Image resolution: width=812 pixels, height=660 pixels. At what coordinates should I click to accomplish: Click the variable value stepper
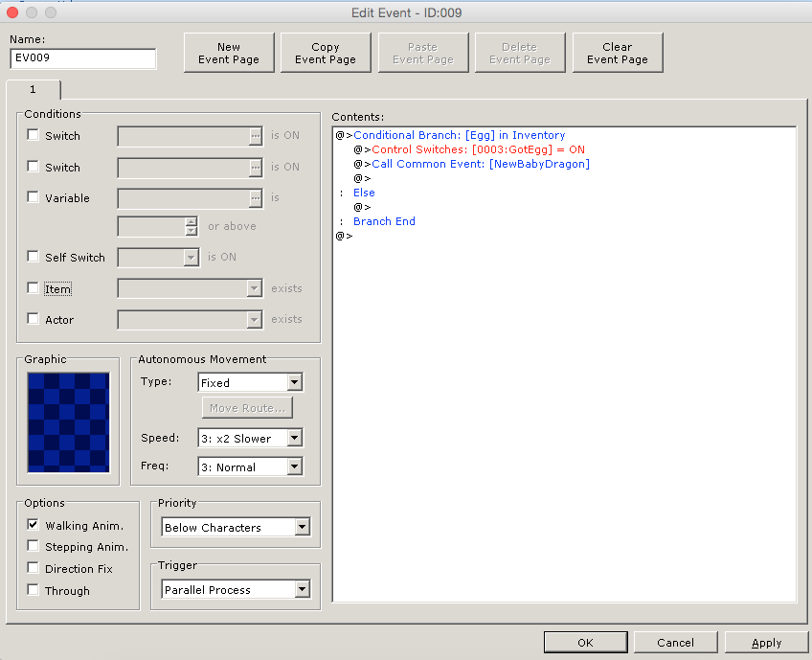pyautogui.click(x=192, y=226)
